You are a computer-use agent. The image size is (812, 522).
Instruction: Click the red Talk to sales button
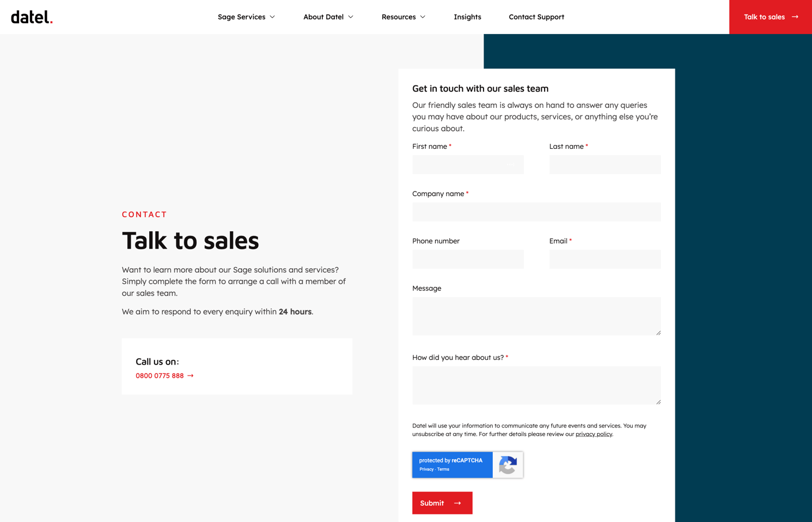(770, 17)
